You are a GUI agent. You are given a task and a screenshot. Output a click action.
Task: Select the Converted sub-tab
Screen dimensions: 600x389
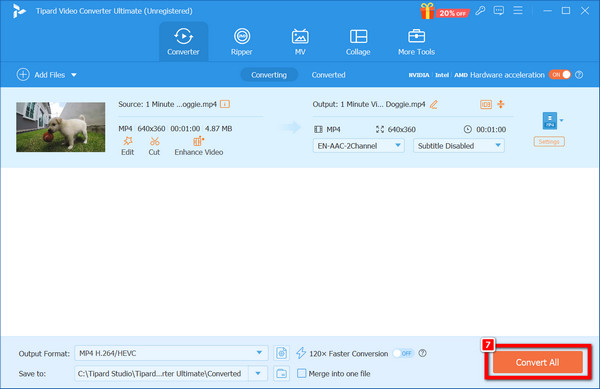[x=328, y=75]
